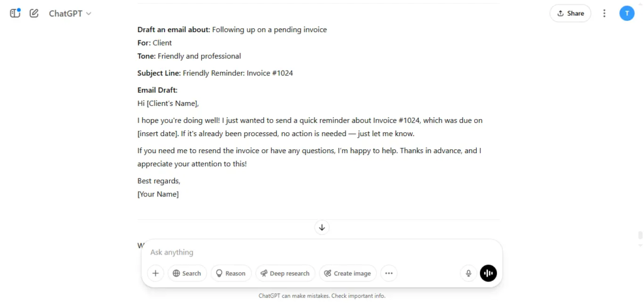Screen dimensions: 644x303
Task: Open the profile avatar T
Action: (x=627, y=13)
